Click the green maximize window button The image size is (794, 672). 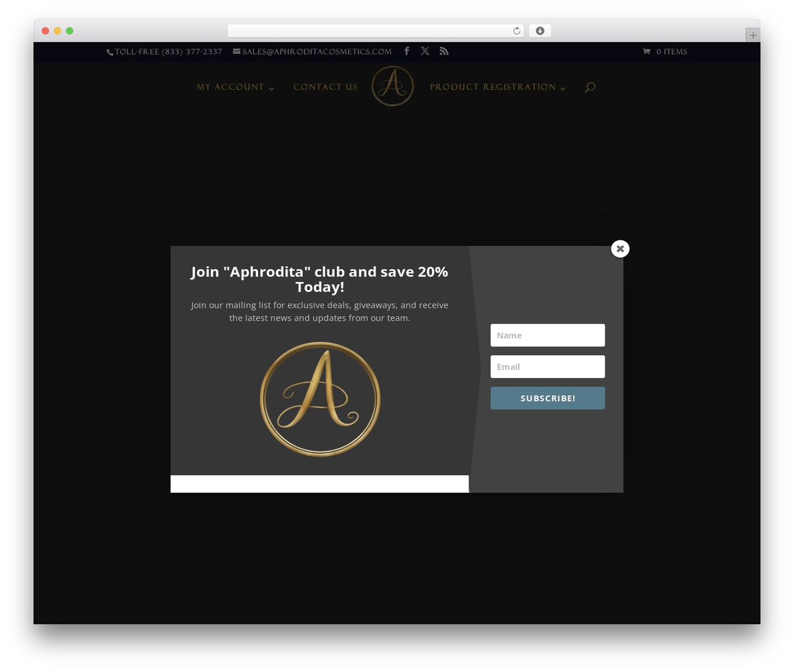click(x=69, y=31)
